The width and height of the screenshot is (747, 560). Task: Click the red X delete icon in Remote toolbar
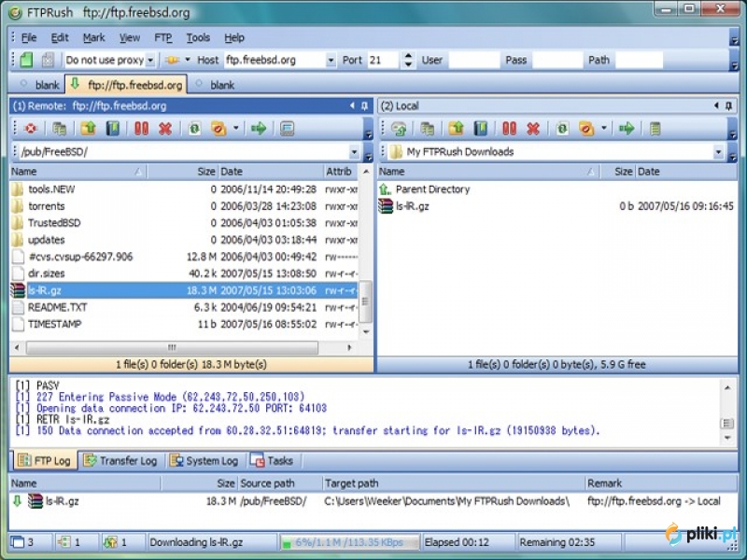(165, 129)
